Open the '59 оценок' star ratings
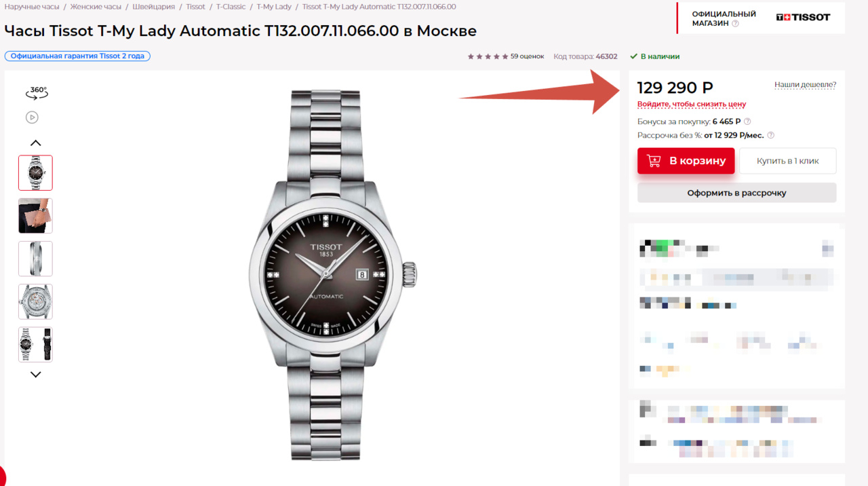This screenshot has width=868, height=486. (x=506, y=56)
